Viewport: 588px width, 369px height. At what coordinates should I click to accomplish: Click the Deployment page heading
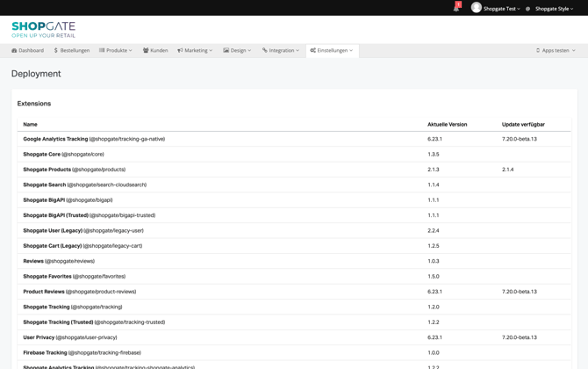36,74
